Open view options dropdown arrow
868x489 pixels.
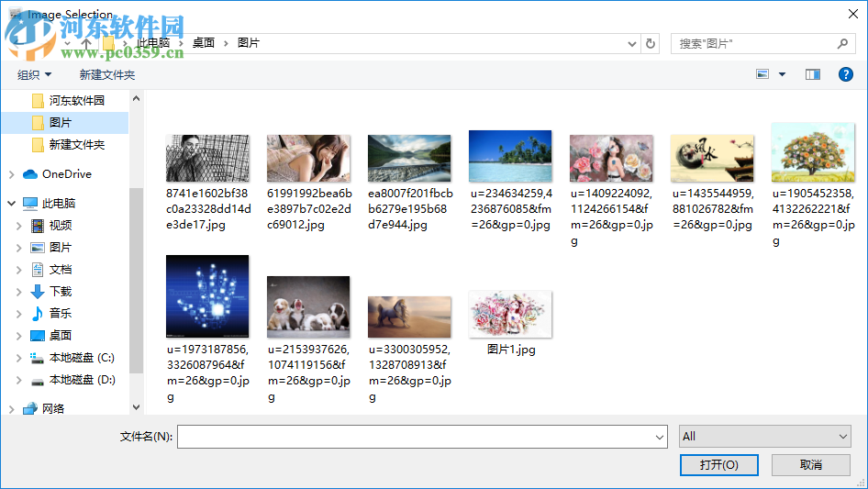[x=782, y=74]
